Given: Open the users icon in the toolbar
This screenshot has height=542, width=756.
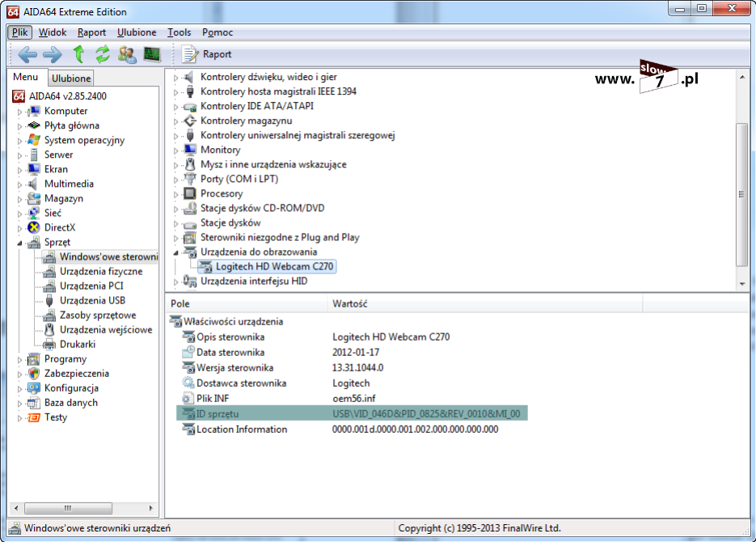Looking at the screenshot, I should tap(127, 54).
